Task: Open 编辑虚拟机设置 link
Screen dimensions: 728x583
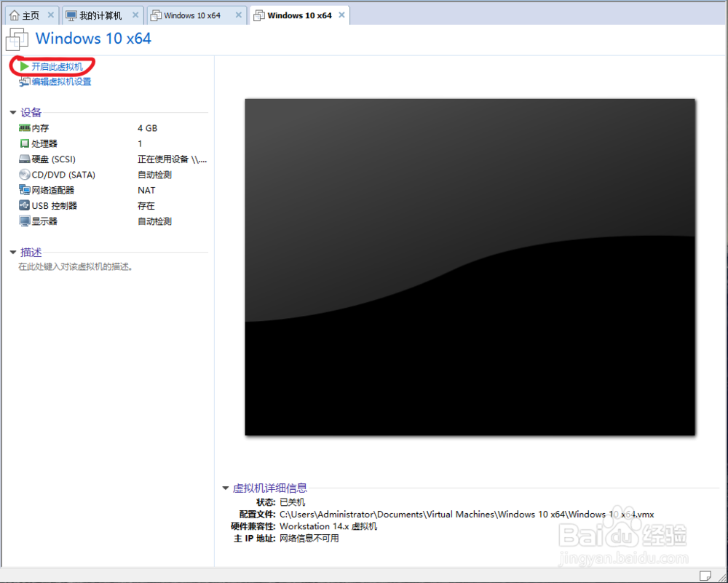Action: pyautogui.click(x=61, y=82)
